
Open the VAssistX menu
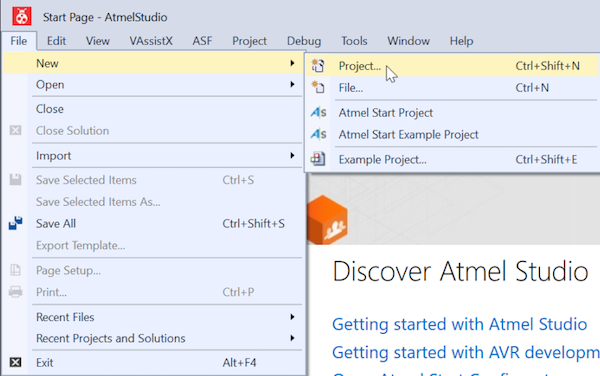(x=151, y=41)
